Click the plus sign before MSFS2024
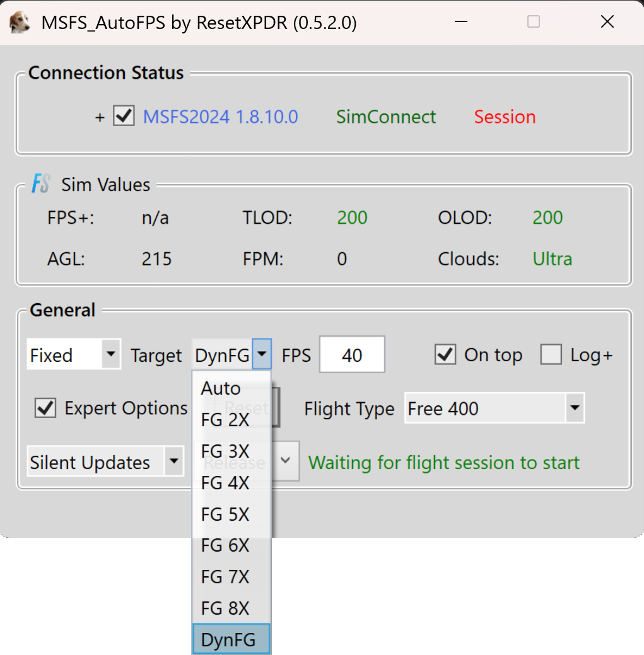Screen dimensions: 644x655 pos(100,117)
